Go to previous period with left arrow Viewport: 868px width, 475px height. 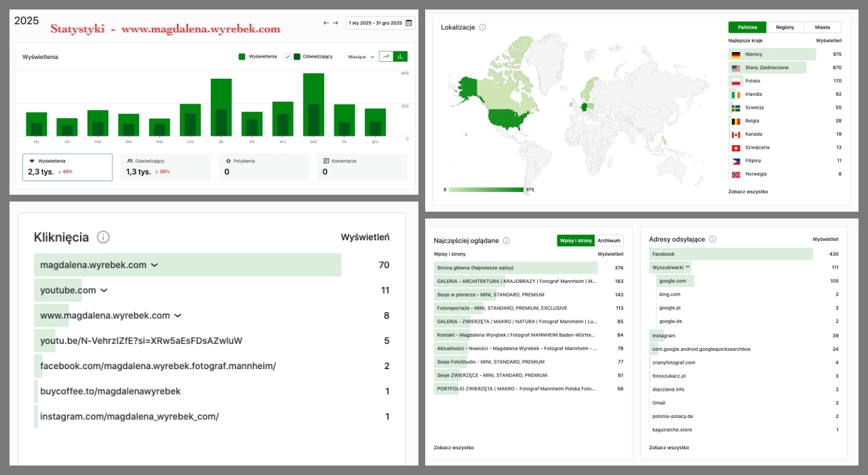click(326, 23)
